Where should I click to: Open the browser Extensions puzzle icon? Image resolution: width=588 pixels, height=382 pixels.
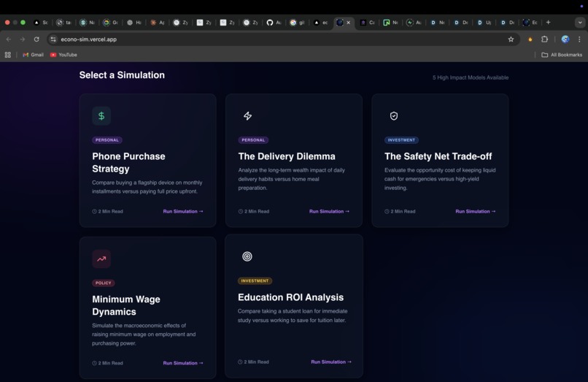(544, 39)
